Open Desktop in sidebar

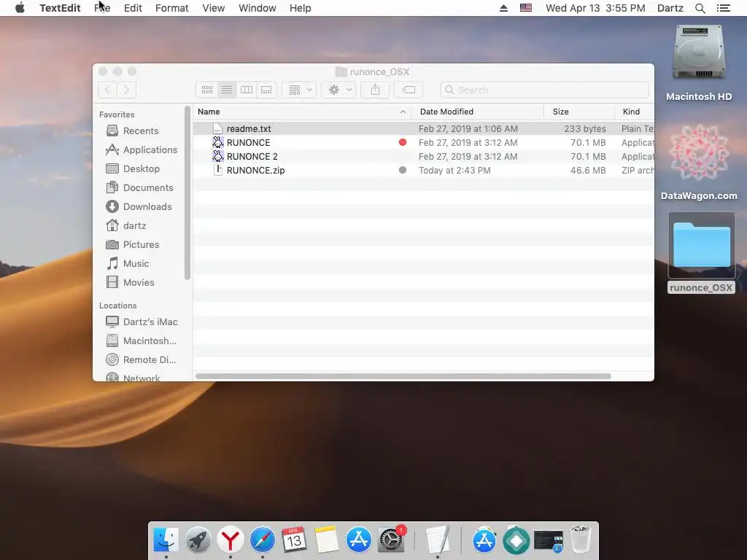click(x=133, y=168)
